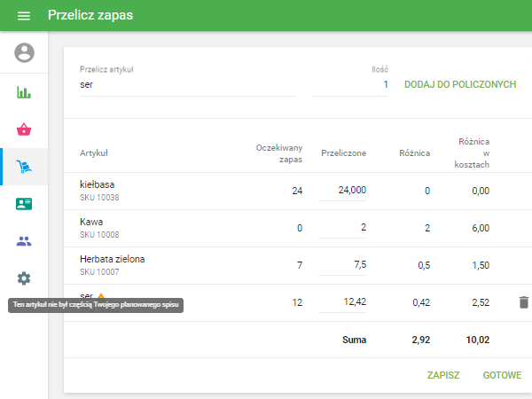The image size is (532, 399).
Task: Click the Artykuł column header
Action: tap(94, 153)
